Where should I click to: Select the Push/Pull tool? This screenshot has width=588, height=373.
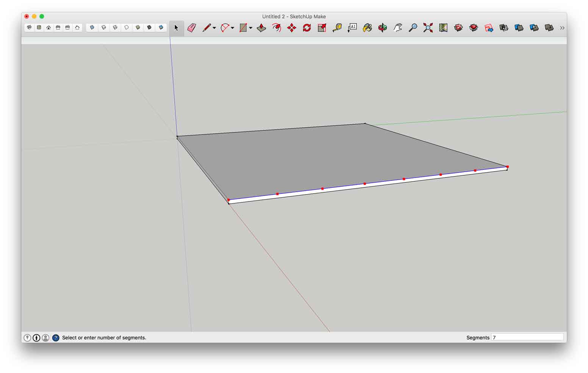click(261, 28)
